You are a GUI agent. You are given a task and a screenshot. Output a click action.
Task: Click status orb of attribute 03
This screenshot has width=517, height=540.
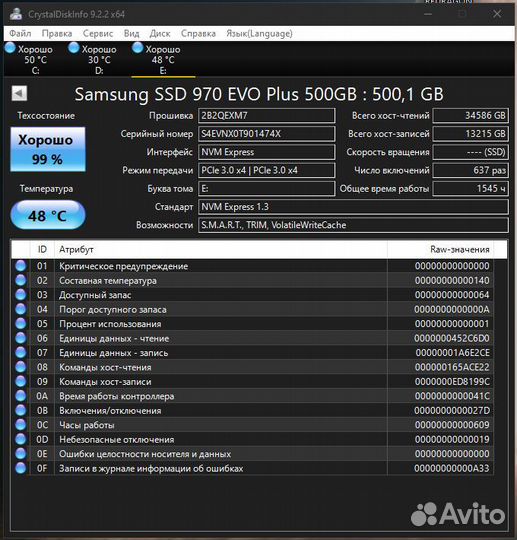(x=21, y=295)
